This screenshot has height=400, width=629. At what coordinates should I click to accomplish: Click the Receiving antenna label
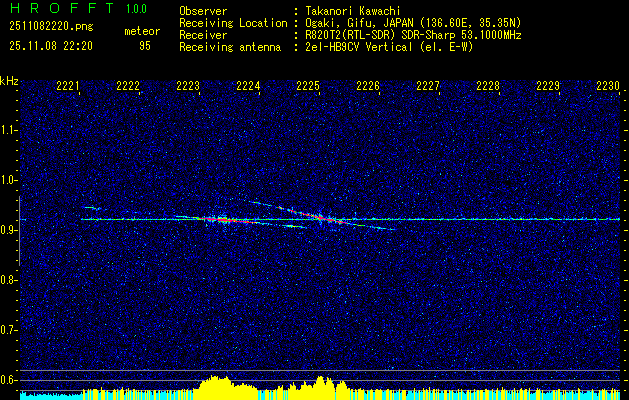[x=230, y=47]
